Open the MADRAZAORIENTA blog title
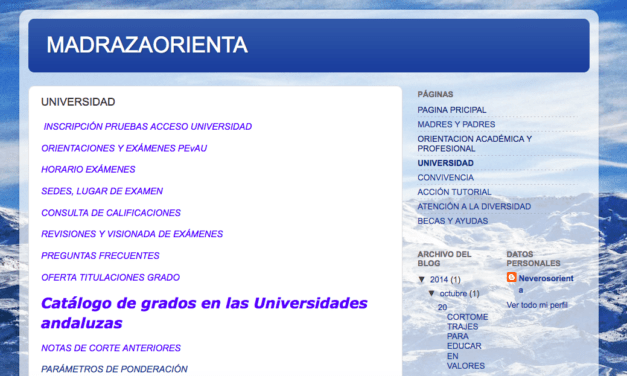 point(147,45)
